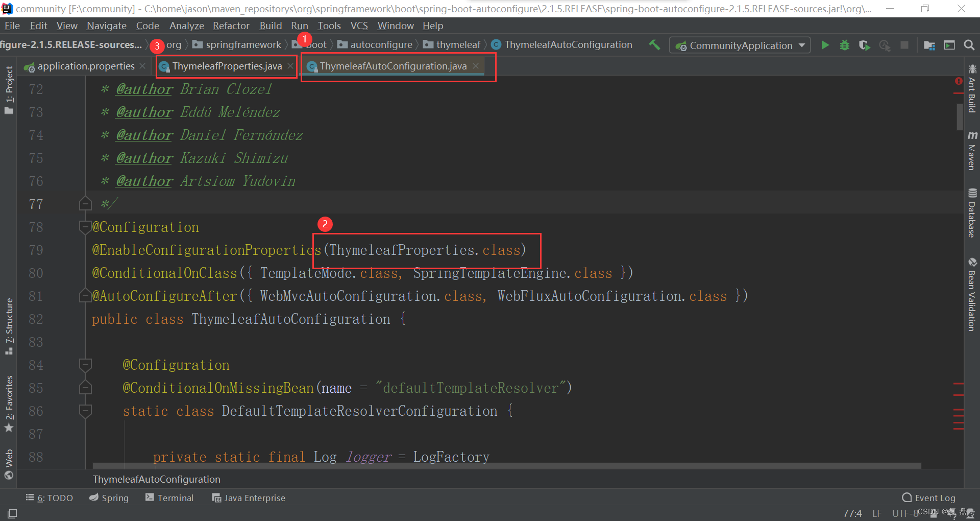Click thymeleaf breadcrumb folder
The width and height of the screenshot is (980, 521).
[452, 45]
